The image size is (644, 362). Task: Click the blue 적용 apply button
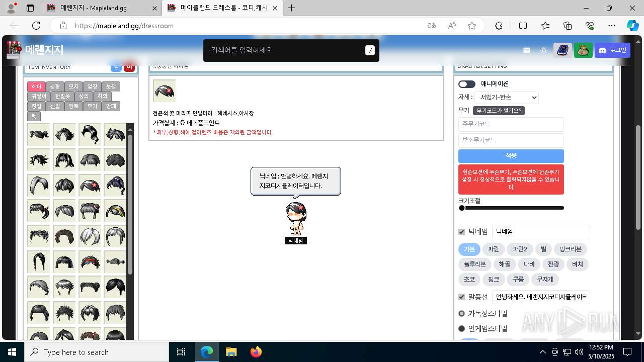pyautogui.click(x=511, y=156)
